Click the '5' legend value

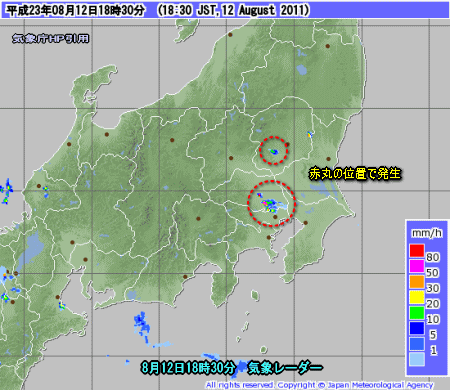point(433,335)
